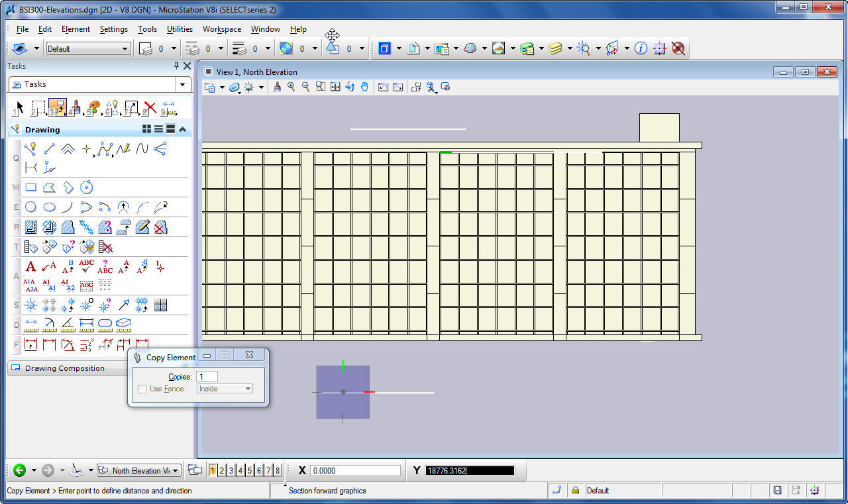Viewport: 848px width, 504px height.
Task: Select the Delete Pattern tool
Action: [160, 227]
